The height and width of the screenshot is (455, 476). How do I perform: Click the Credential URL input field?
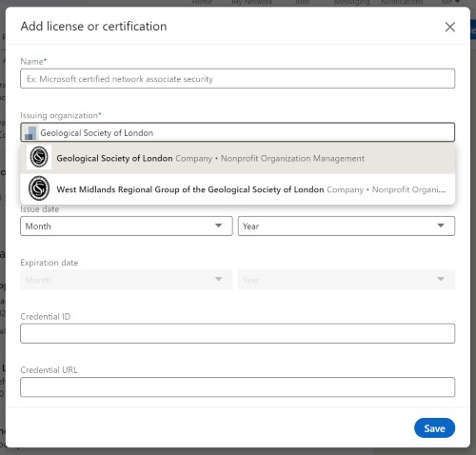(237, 387)
